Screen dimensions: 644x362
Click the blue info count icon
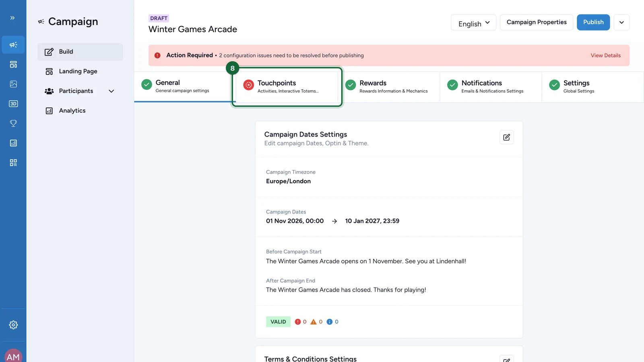pos(330,322)
